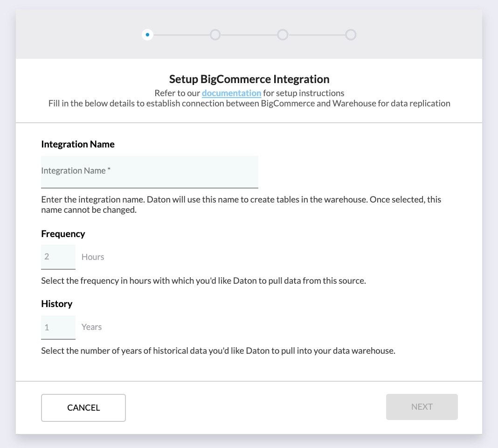Click the data replication instruction line
The width and height of the screenshot is (498, 448).
(x=249, y=103)
